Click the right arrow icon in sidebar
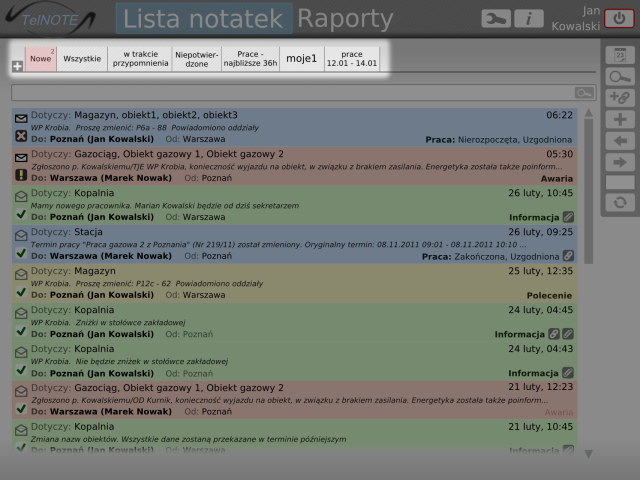 (620, 162)
